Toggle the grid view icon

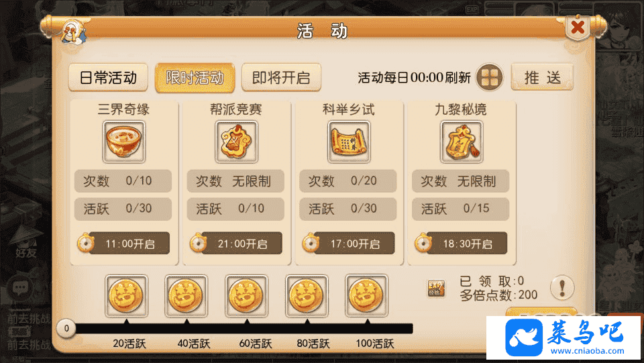(x=490, y=77)
